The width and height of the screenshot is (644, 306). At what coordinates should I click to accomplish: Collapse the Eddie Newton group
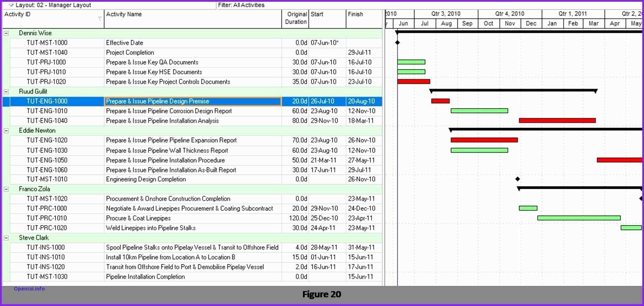coord(6,131)
